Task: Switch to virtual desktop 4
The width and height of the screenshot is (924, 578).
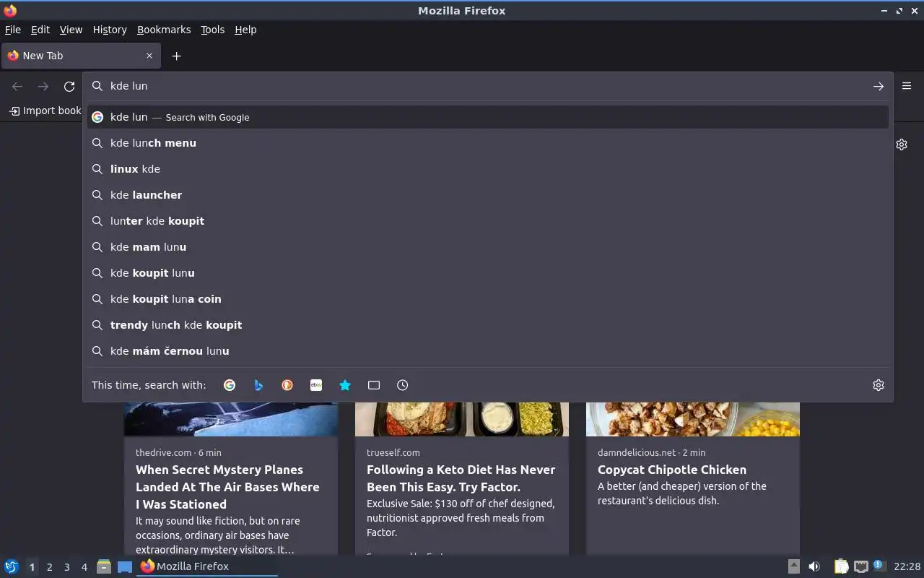Action: coord(84,567)
